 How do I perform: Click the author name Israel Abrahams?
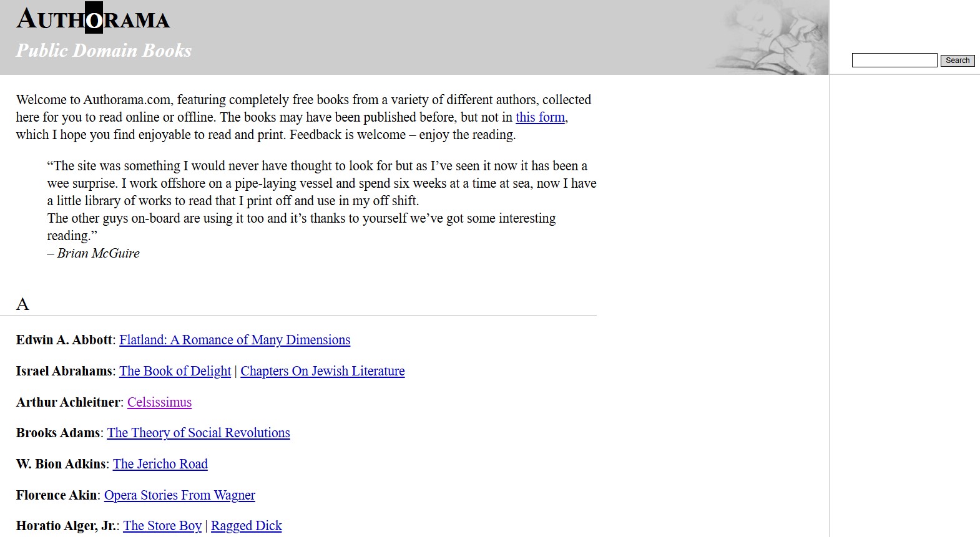(x=64, y=371)
